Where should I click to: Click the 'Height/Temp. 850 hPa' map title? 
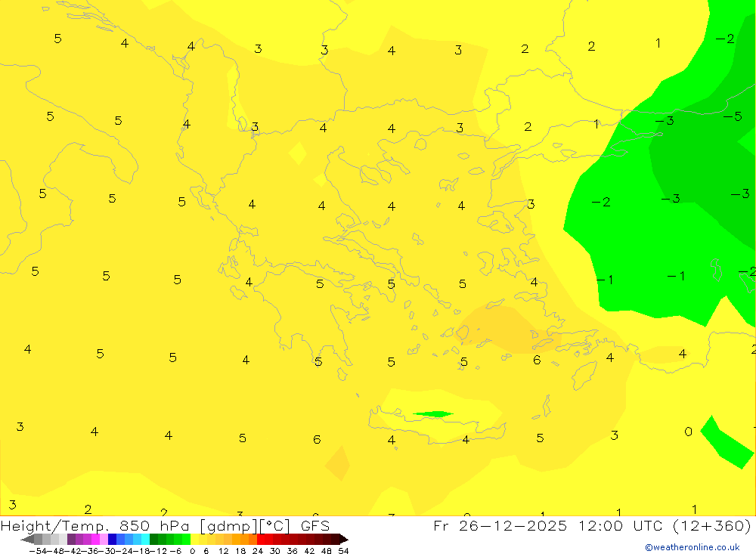(94, 525)
